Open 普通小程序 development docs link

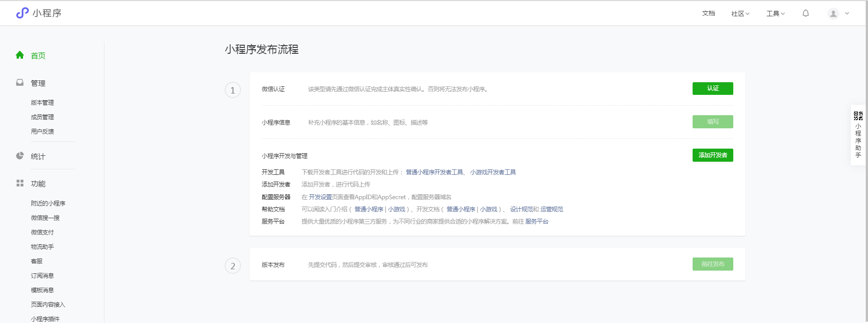click(x=461, y=209)
